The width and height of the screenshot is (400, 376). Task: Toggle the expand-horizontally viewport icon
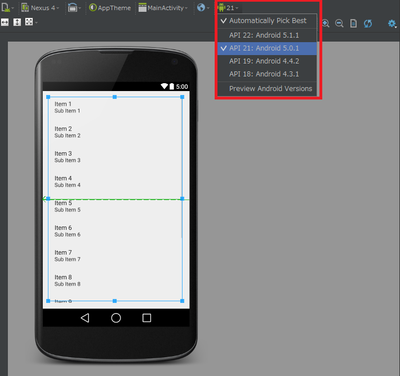click(x=5, y=22)
